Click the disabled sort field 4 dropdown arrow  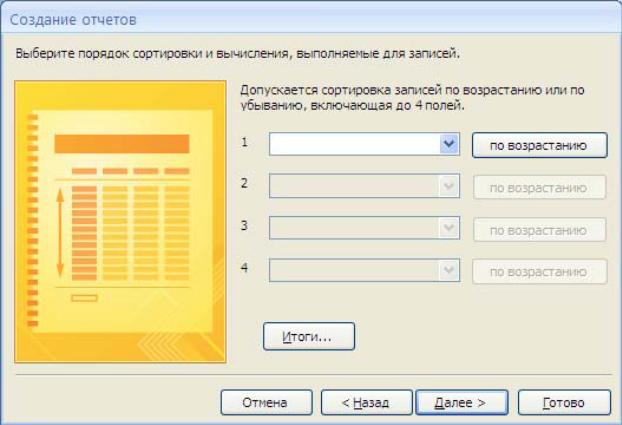click(449, 271)
